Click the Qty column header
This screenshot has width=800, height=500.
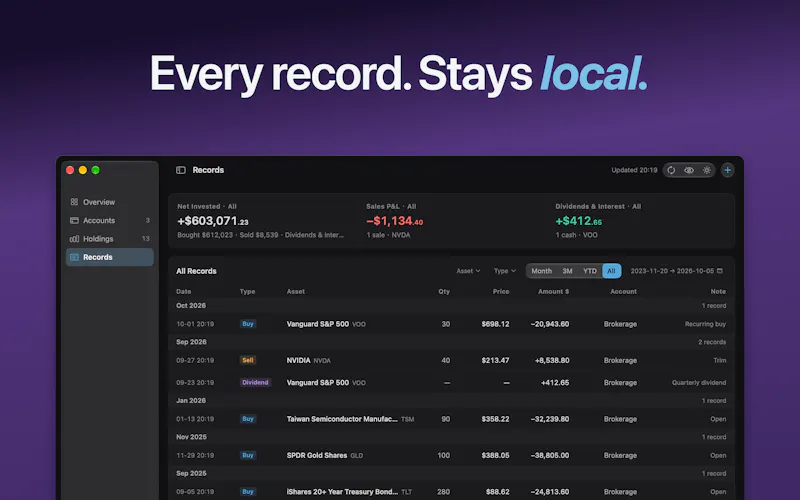(x=444, y=292)
